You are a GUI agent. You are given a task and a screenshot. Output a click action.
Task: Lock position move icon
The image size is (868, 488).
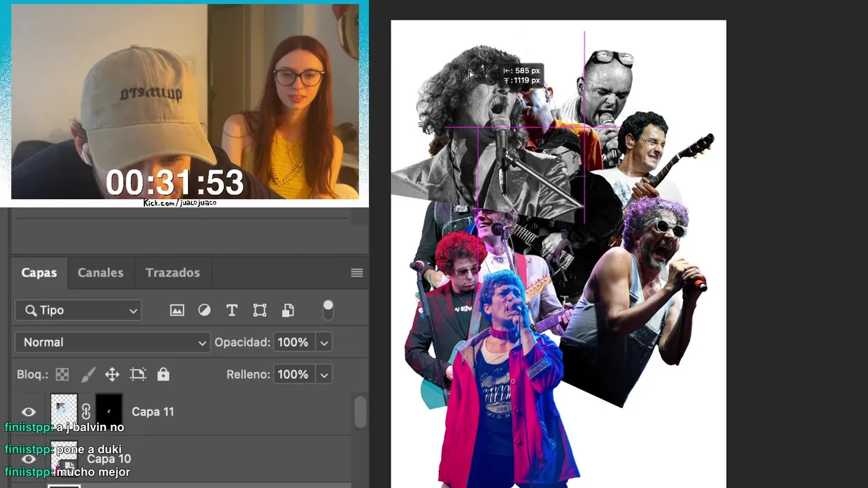(112, 374)
